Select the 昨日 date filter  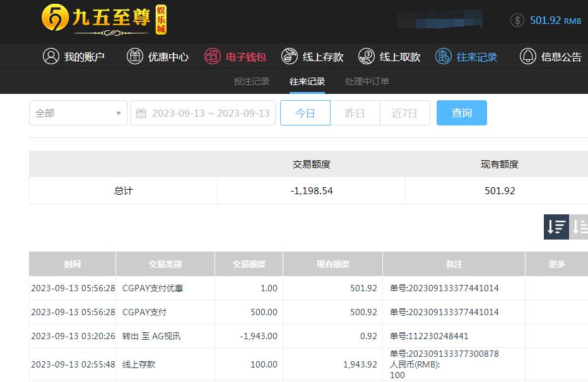coord(355,113)
